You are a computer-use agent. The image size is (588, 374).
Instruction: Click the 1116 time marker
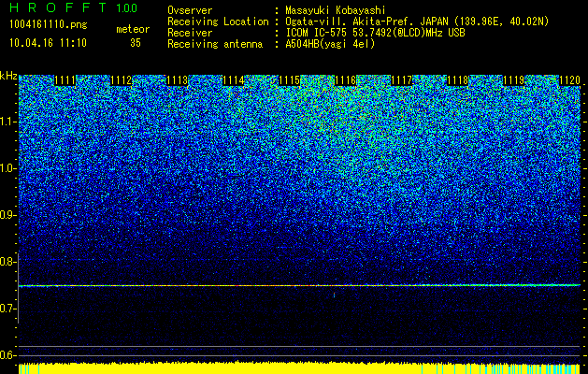(345, 80)
